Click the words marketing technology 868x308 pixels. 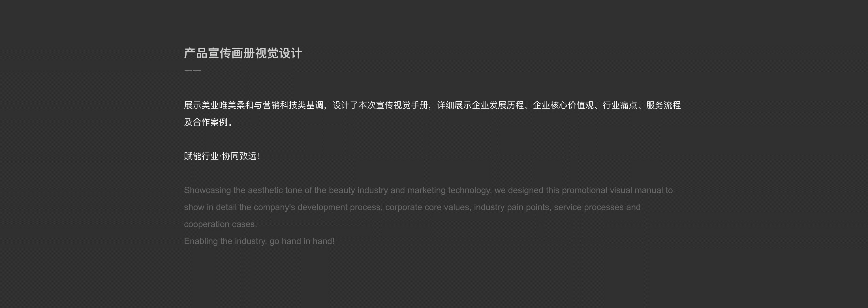coord(448,190)
